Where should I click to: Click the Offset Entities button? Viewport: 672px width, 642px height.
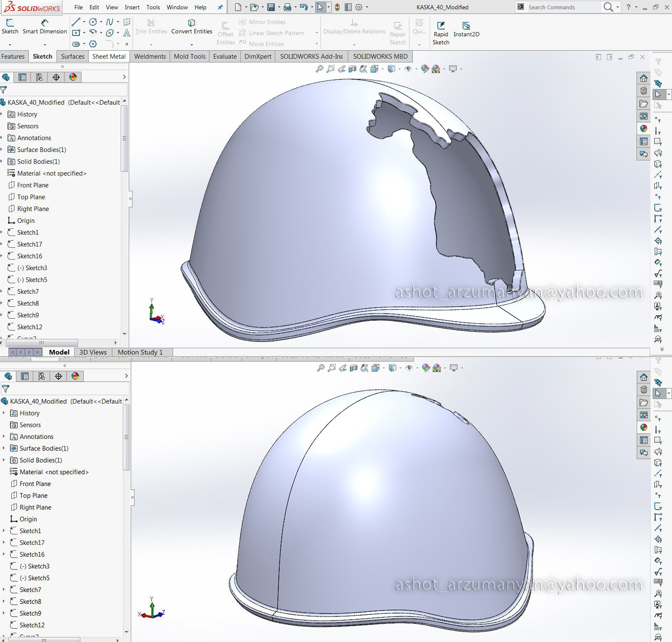pos(226,33)
